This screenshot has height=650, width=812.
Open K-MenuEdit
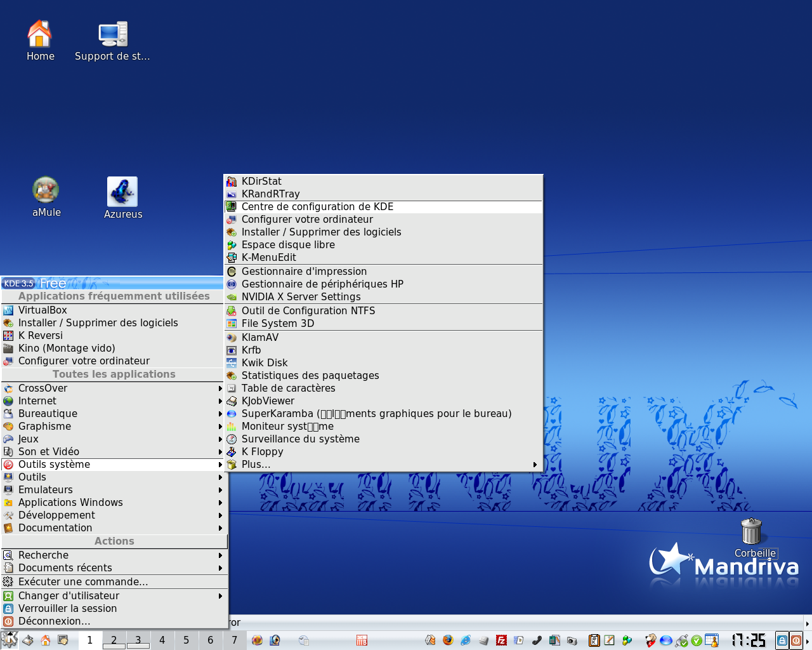[x=383, y=258]
